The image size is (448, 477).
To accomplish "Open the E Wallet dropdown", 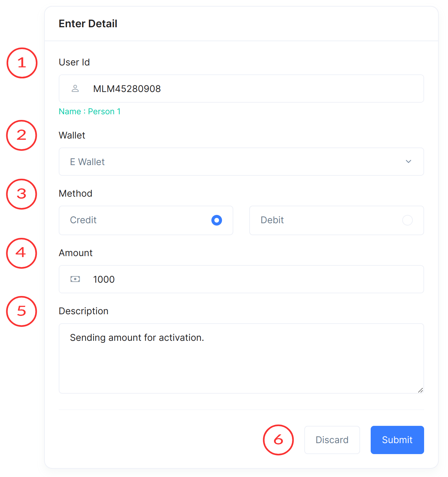I will coord(232,162).
